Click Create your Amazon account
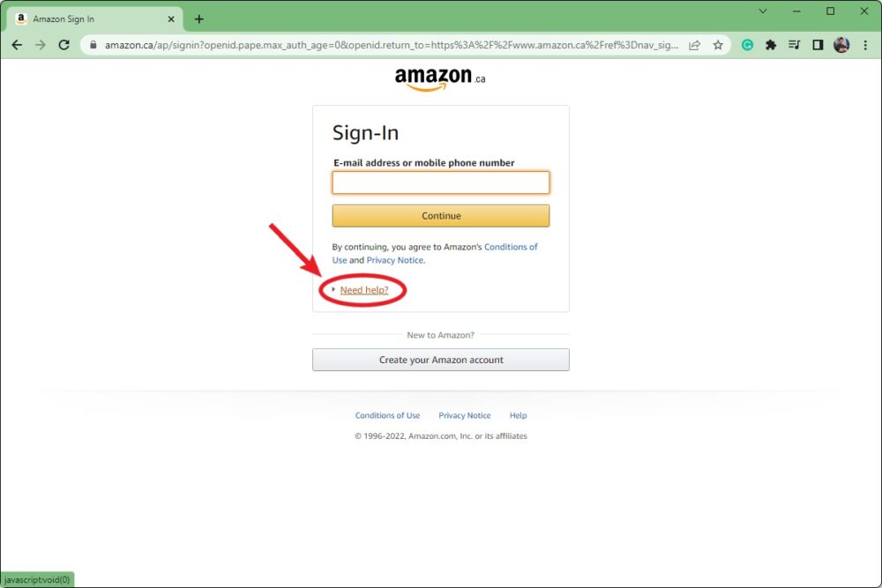 [x=440, y=360]
